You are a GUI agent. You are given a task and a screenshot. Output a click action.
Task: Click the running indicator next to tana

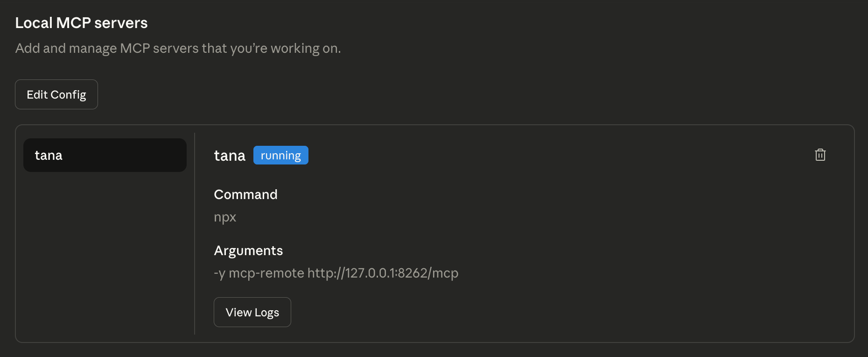281,155
